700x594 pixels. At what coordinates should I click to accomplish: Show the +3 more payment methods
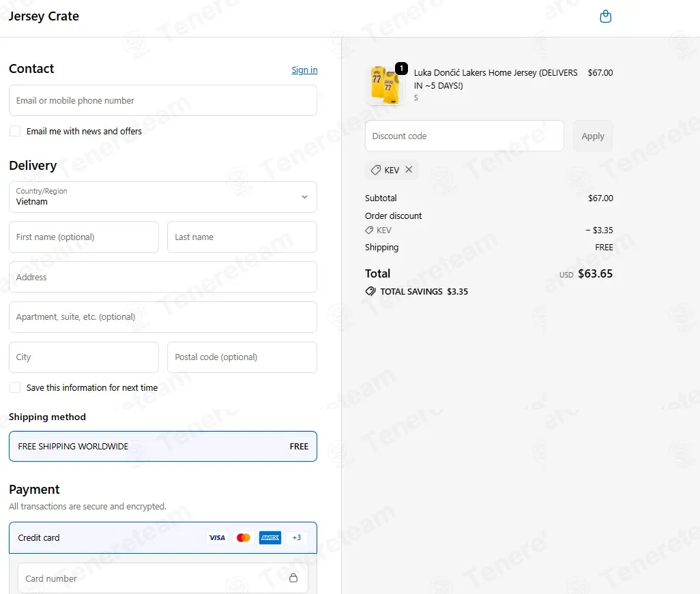296,538
